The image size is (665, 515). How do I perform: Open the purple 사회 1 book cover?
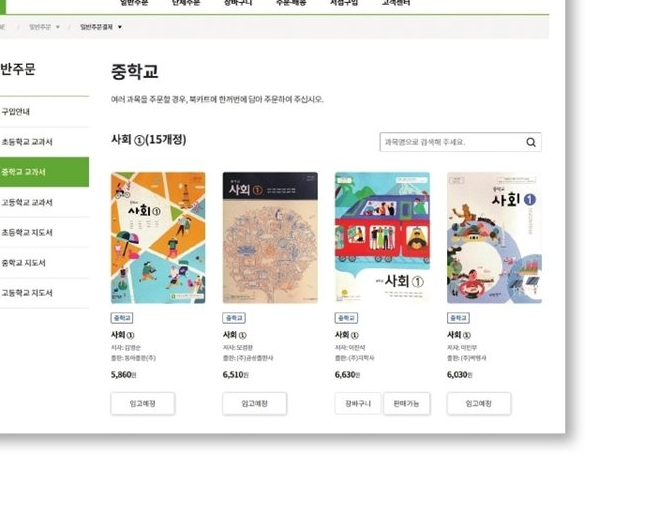tap(494, 238)
